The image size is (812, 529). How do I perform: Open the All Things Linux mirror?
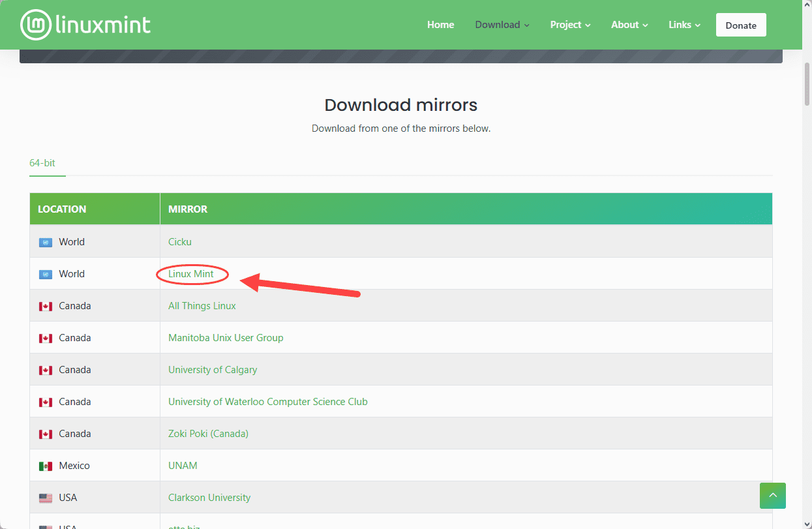point(202,306)
